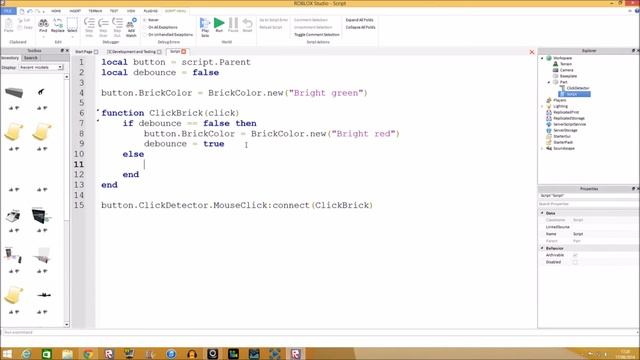The height and width of the screenshot is (360, 640).
Task: Select On All Exceptions option
Action: pos(160,27)
